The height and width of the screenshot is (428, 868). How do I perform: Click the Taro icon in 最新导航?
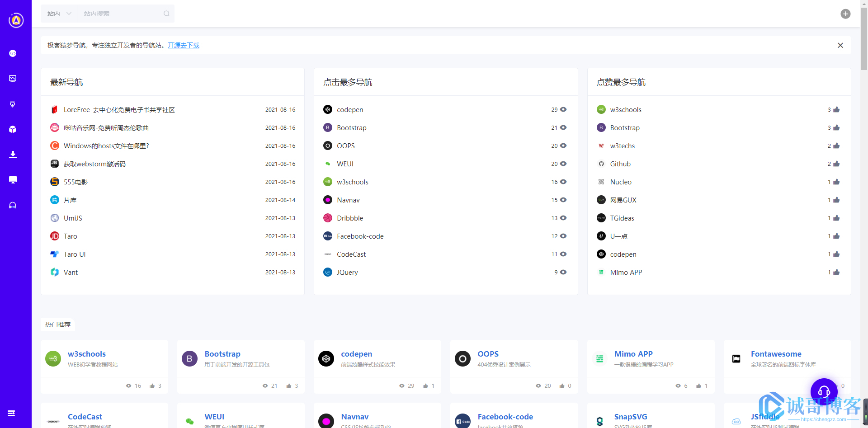pyautogui.click(x=55, y=236)
